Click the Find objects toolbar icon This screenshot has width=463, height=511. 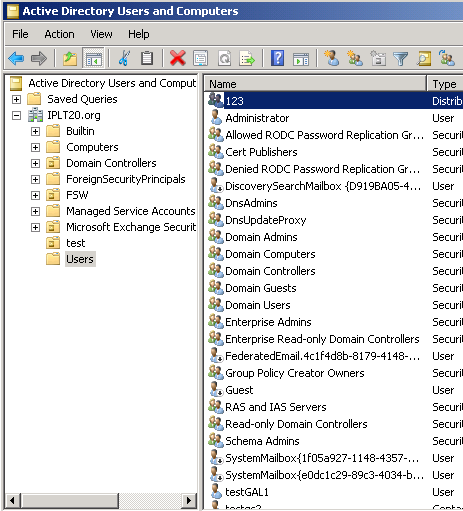coord(424,59)
